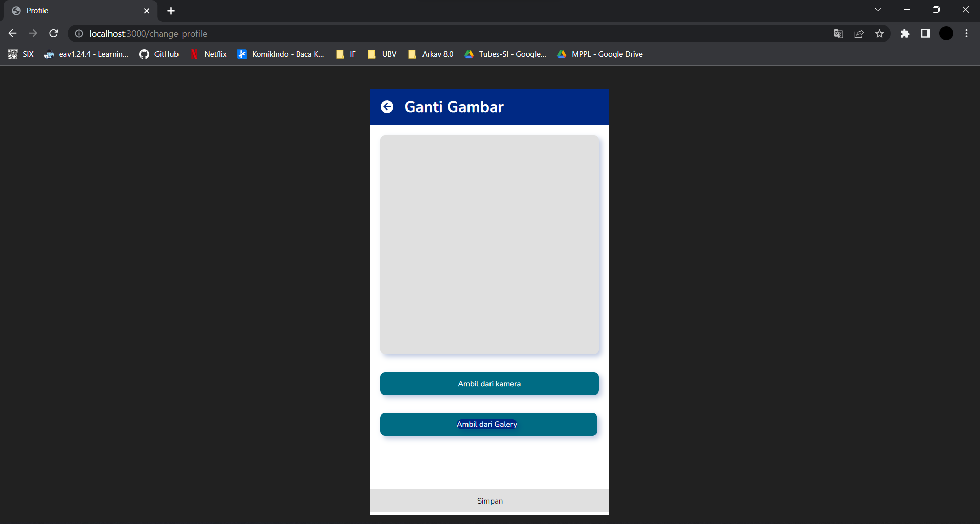Click the site information icon in address bar
The image size is (980, 524).
(79, 33)
